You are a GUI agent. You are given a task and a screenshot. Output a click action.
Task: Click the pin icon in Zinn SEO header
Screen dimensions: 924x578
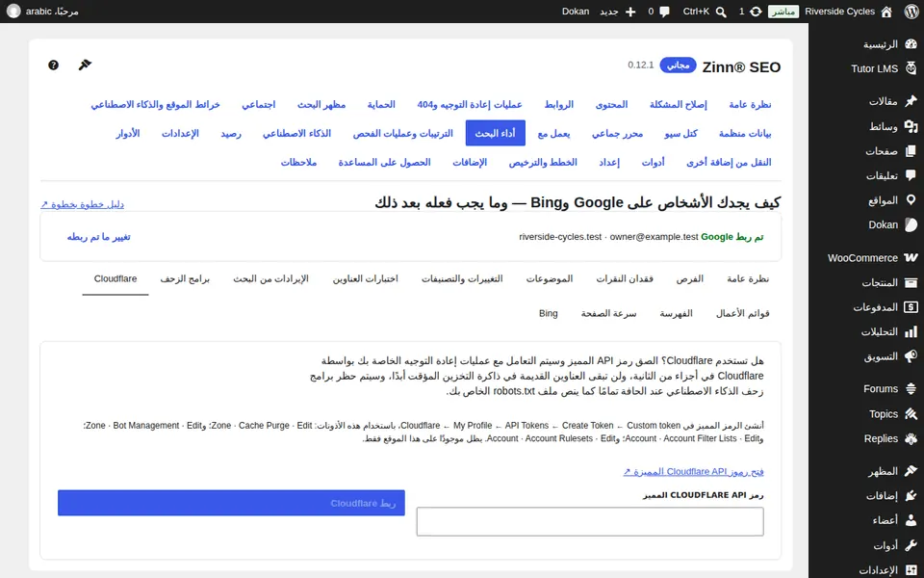85,65
